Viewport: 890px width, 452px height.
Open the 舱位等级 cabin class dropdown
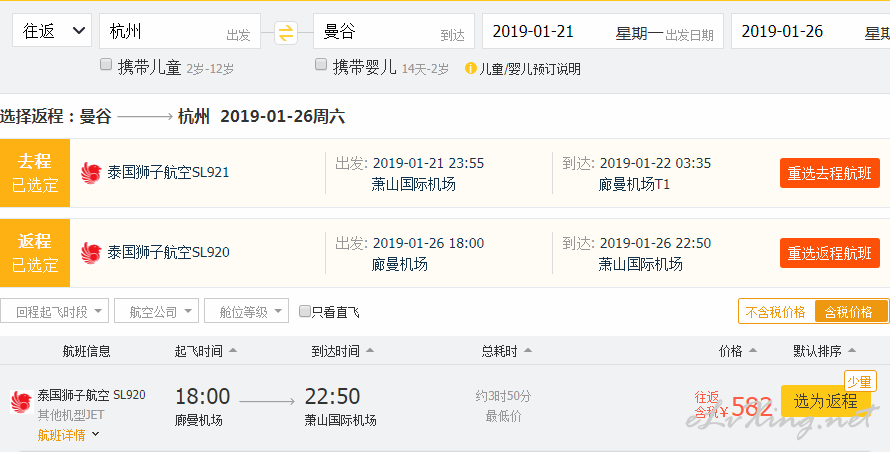(x=246, y=311)
